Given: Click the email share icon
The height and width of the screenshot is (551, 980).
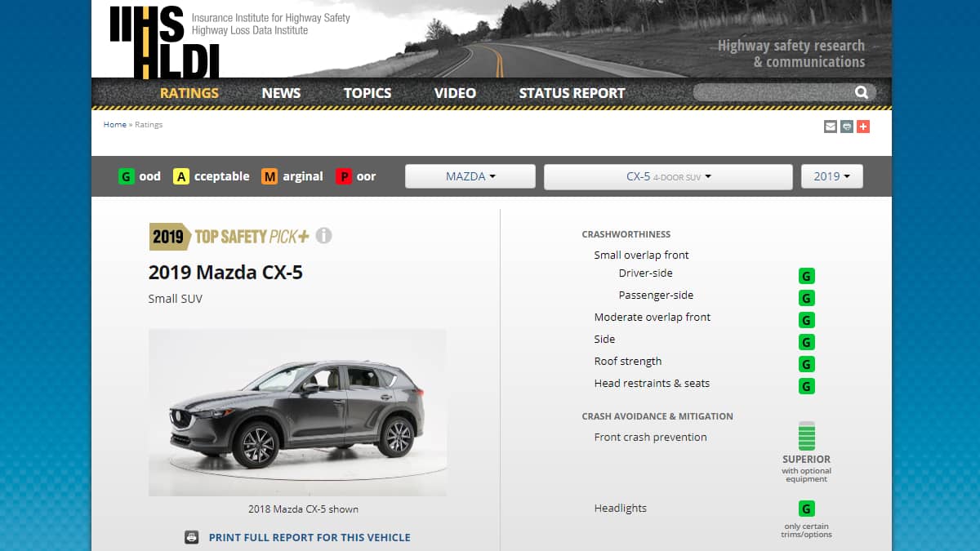Looking at the screenshot, I should [831, 127].
